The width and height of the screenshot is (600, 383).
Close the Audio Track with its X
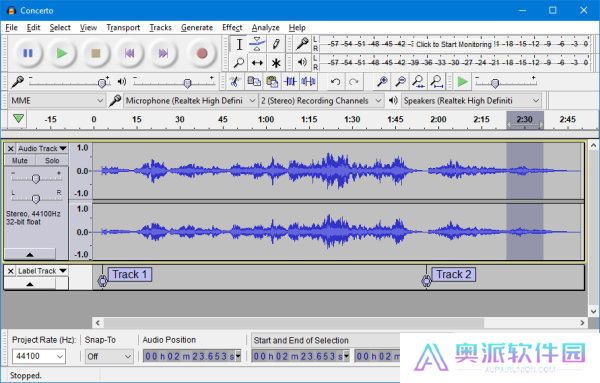(11, 148)
